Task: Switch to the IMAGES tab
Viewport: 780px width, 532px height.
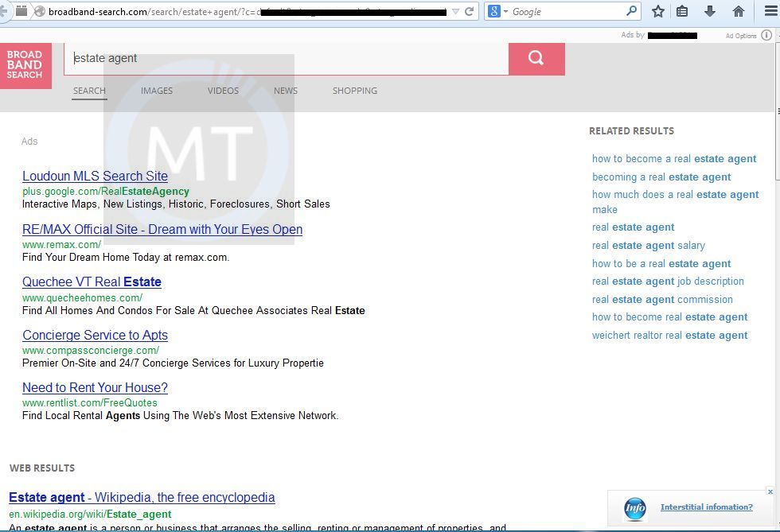Action: (156, 90)
